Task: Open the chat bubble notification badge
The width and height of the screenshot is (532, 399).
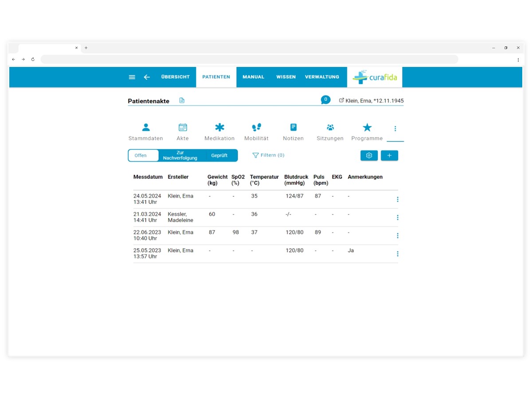Action: click(326, 100)
